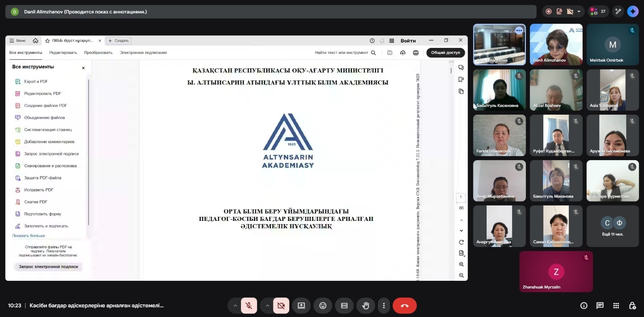Raise your hand in the meeting

(365, 306)
